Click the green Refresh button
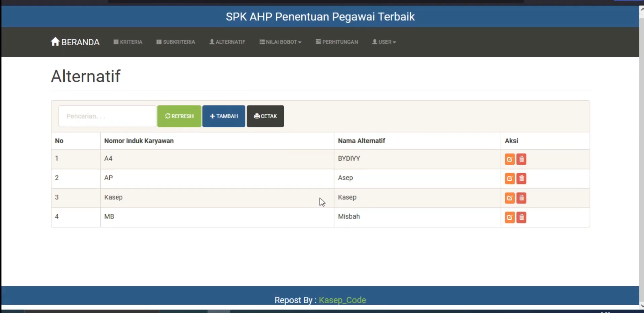 (x=179, y=116)
